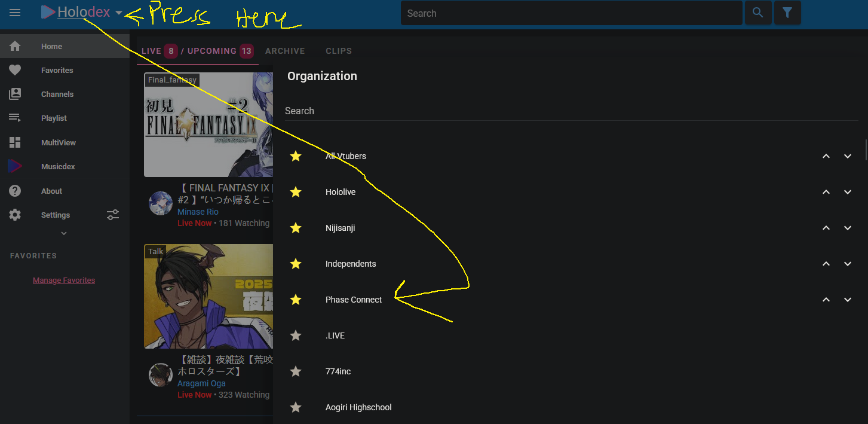Image resolution: width=868 pixels, height=424 pixels.
Task: Favorite the 774inc organization star
Action: (296, 371)
